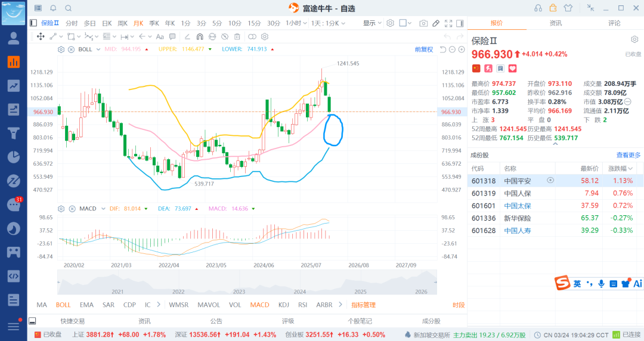Open the search magnifier in title bar
This screenshot has width=644, height=341.
coord(68,8)
